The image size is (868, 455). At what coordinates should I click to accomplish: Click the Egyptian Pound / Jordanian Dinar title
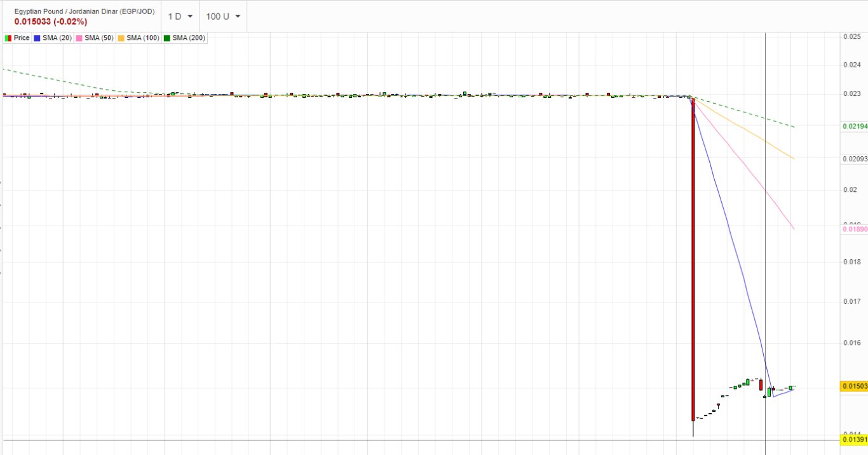(x=85, y=11)
